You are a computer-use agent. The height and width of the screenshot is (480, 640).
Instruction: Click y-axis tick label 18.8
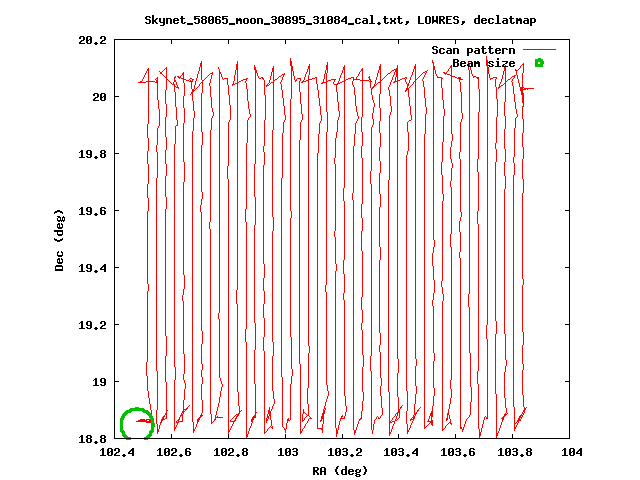(92, 439)
